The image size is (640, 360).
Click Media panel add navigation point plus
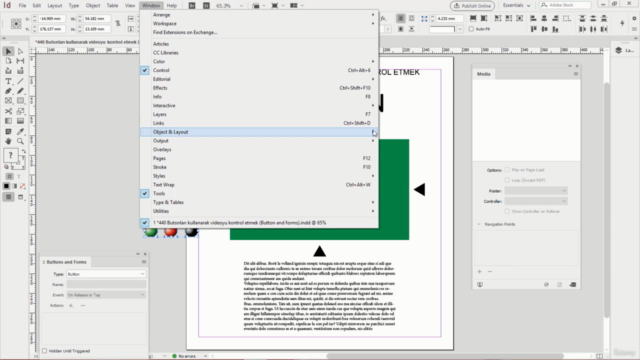pos(480,271)
